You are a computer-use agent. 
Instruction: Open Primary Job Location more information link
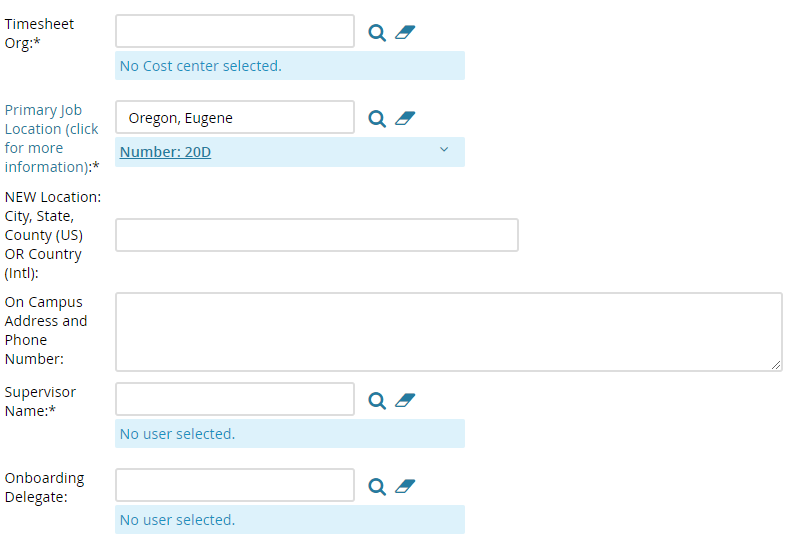52,138
